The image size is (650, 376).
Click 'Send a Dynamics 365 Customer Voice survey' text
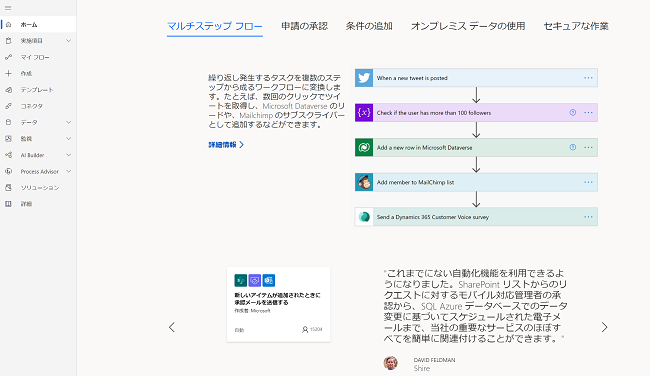433,217
